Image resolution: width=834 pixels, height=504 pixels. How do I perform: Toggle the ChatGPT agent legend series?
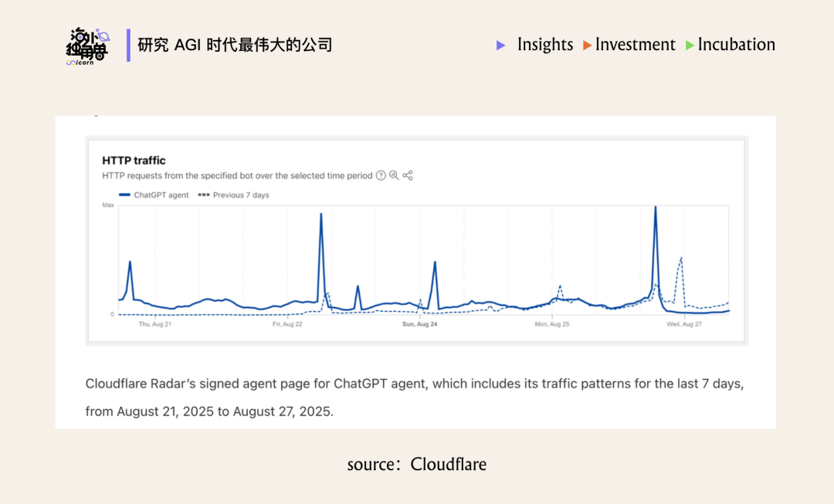[154, 195]
